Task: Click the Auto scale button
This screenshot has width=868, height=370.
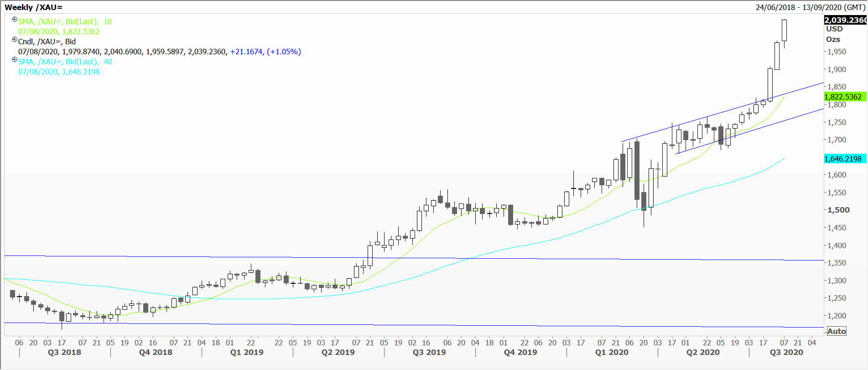Action: click(837, 331)
